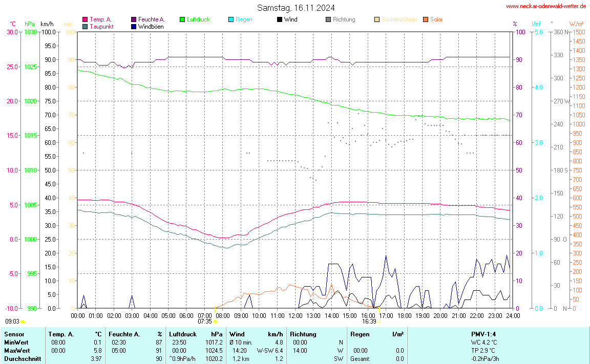
Task: Click the sunset icon beside 16:39
Action: click(380, 322)
